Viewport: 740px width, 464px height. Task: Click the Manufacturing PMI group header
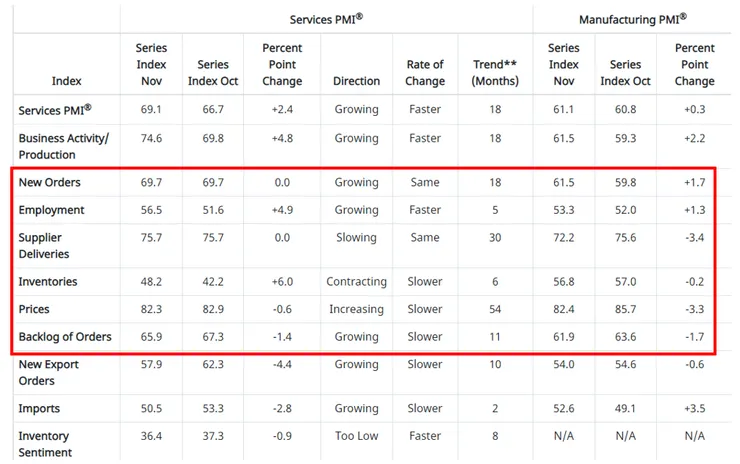[633, 19]
